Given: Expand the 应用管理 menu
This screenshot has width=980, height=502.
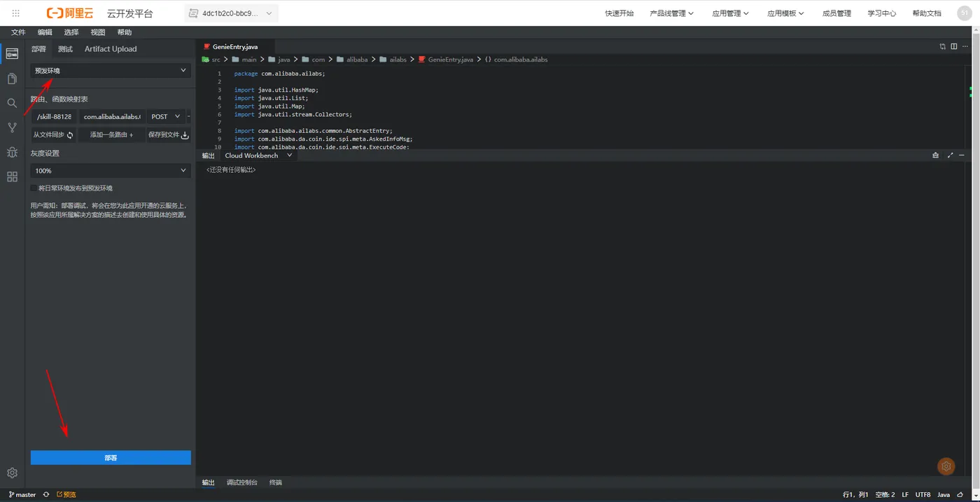Looking at the screenshot, I should click(x=730, y=13).
